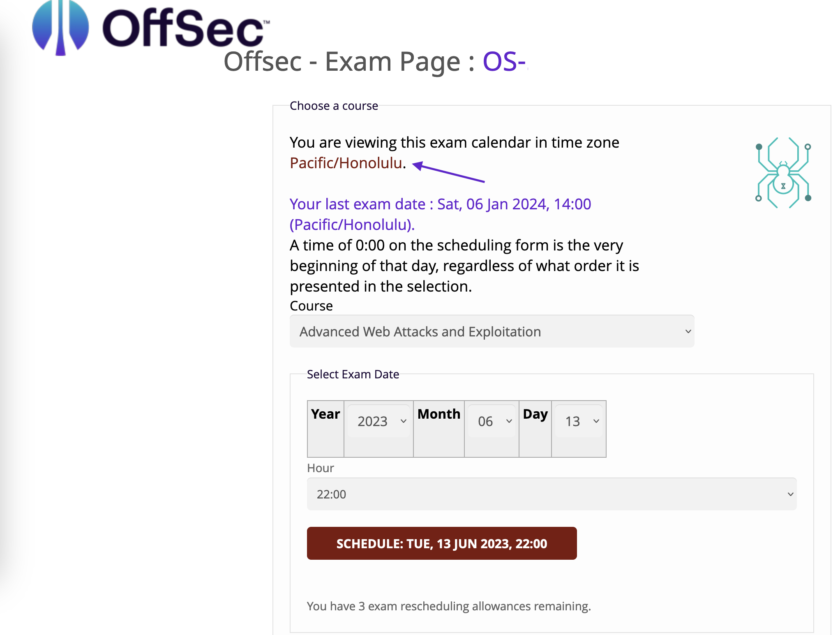Click the spider's lock body detail
Image resolution: width=840 pixels, height=635 pixels.
tap(783, 185)
